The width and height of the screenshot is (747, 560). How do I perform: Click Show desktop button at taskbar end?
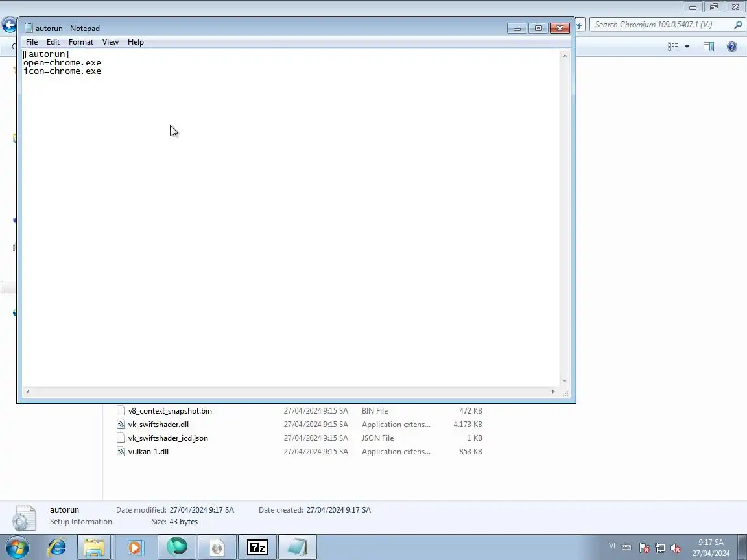pyautogui.click(x=742, y=547)
